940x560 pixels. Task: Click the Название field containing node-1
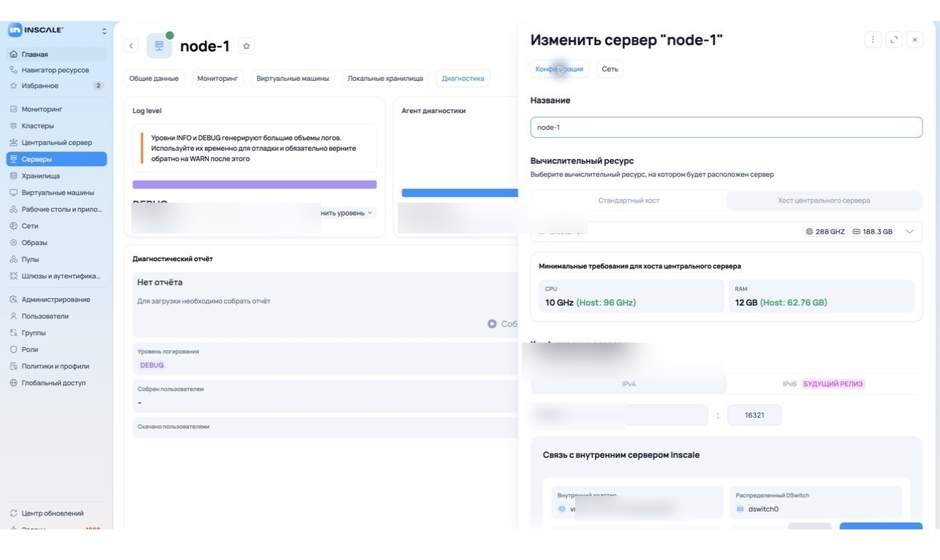coord(726,128)
